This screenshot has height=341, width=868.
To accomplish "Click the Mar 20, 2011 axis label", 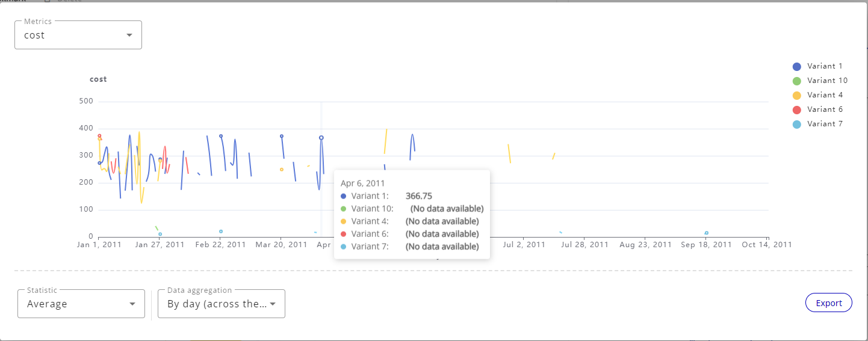I will point(281,245).
